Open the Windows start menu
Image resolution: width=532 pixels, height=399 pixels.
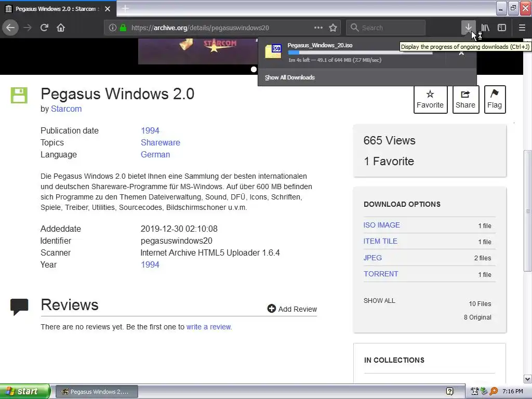click(x=25, y=391)
